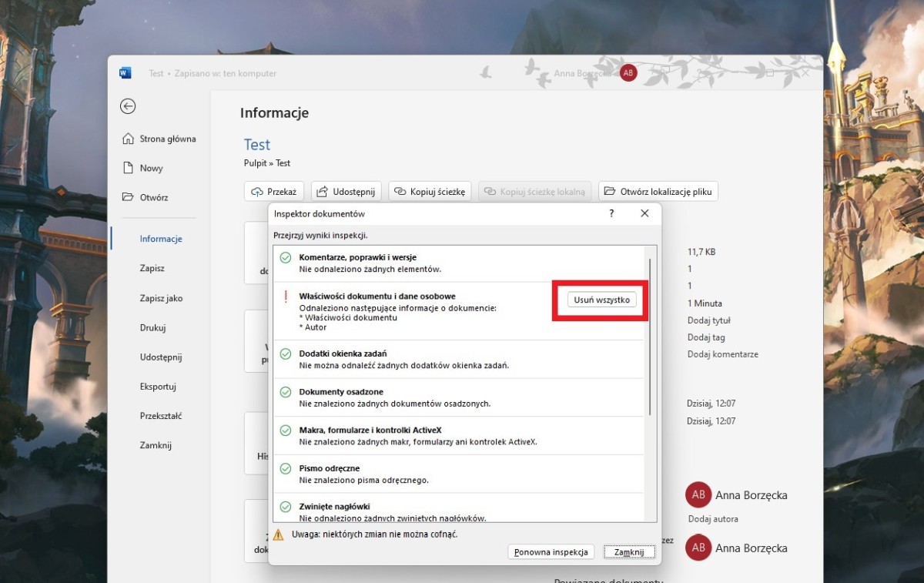
Task: Click green checkmark beside Pismo odręczne
Action: point(285,468)
